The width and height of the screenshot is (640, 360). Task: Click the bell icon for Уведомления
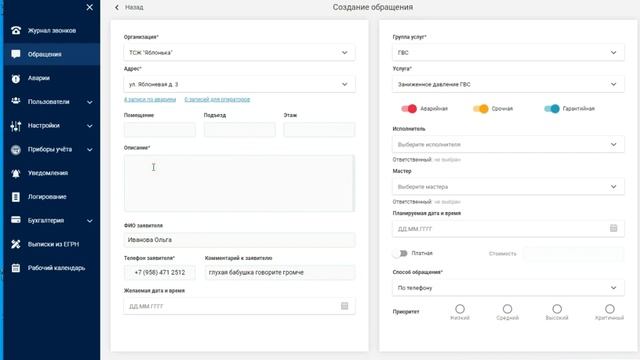point(16,173)
